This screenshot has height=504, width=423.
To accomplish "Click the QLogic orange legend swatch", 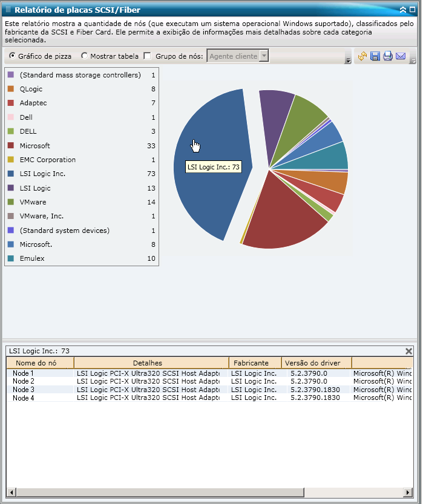I will click(11, 89).
